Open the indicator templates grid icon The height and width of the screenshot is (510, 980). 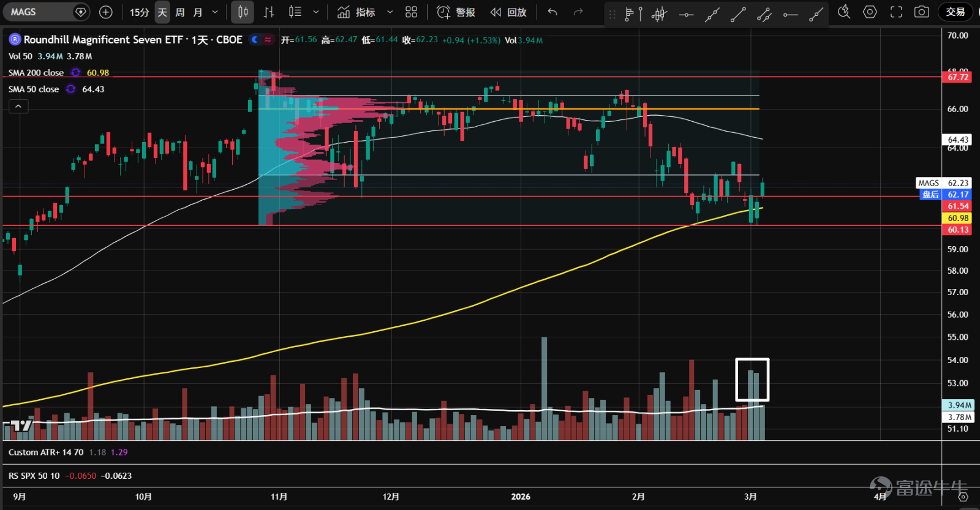[x=412, y=12]
